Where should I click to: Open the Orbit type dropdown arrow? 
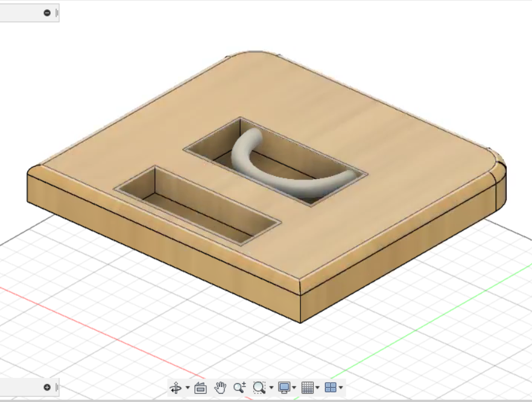click(x=188, y=388)
